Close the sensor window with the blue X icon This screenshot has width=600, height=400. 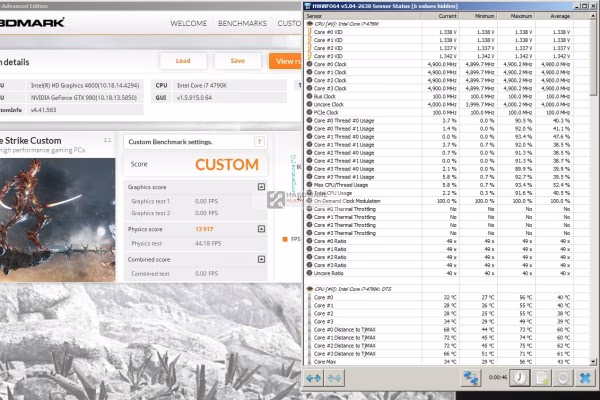coord(585,378)
